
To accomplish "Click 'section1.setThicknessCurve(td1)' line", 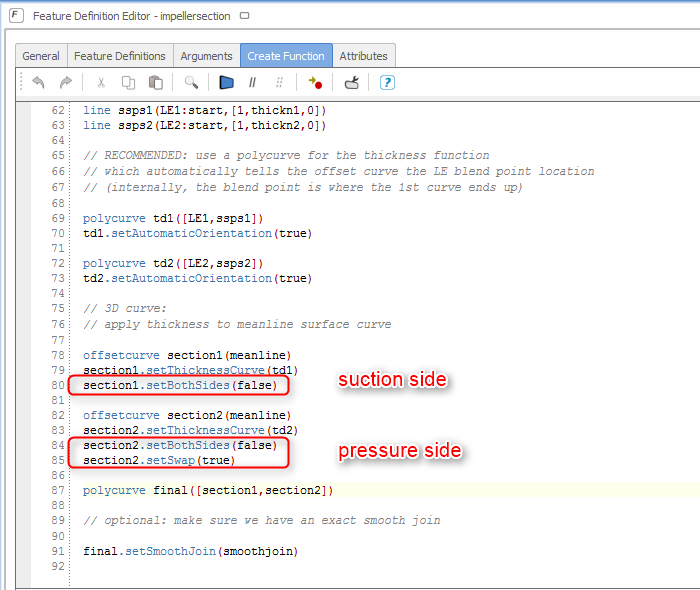I will click(x=191, y=370).
